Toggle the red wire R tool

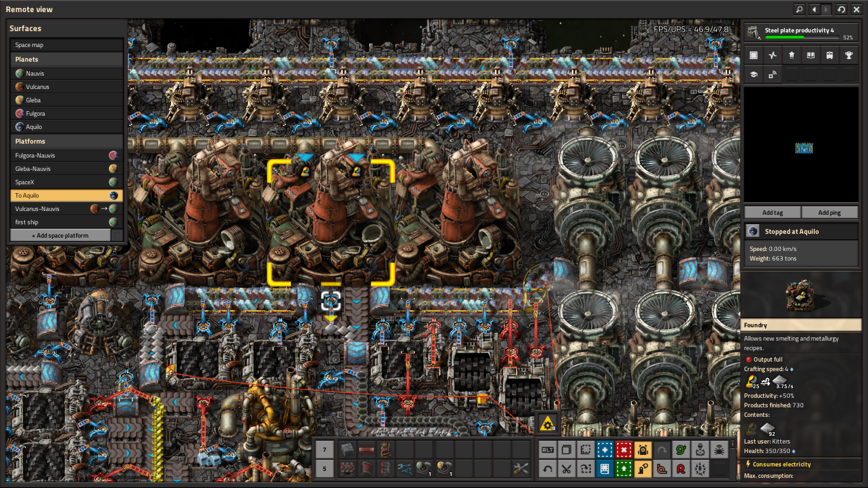click(681, 470)
